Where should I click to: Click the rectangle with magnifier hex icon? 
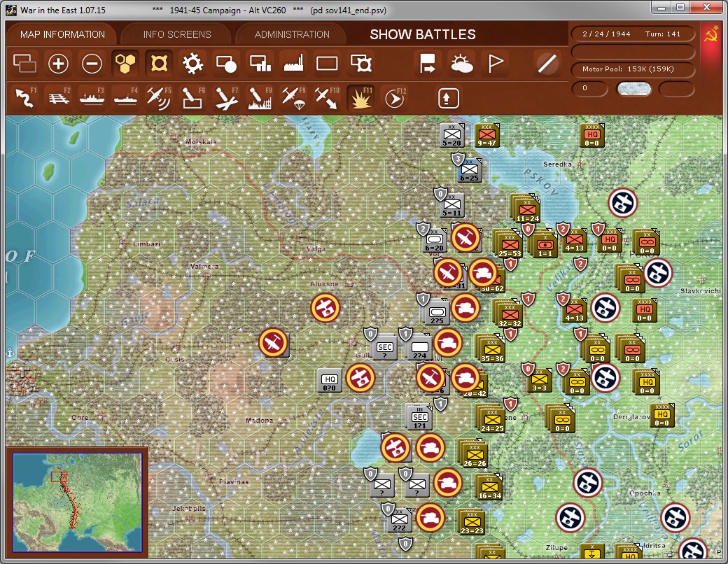(360, 64)
